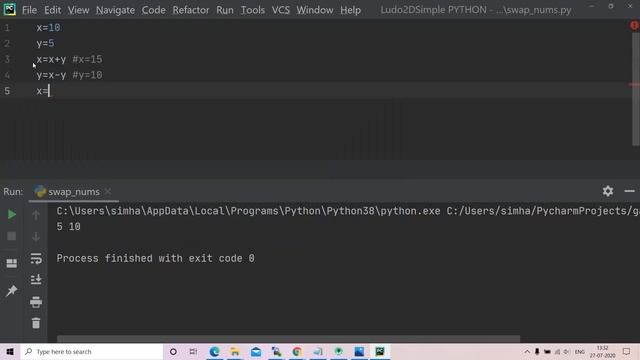Click the Print console output icon
Viewport: 640px width, 360px height.
tap(36, 302)
